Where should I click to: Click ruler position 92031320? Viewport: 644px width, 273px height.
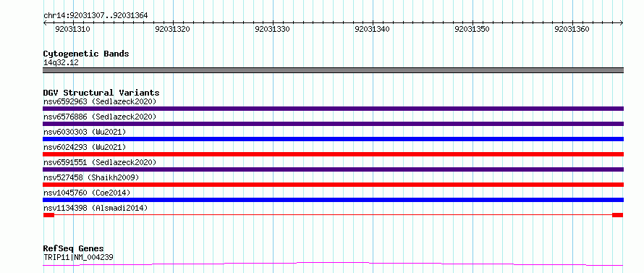pyautogui.click(x=173, y=29)
